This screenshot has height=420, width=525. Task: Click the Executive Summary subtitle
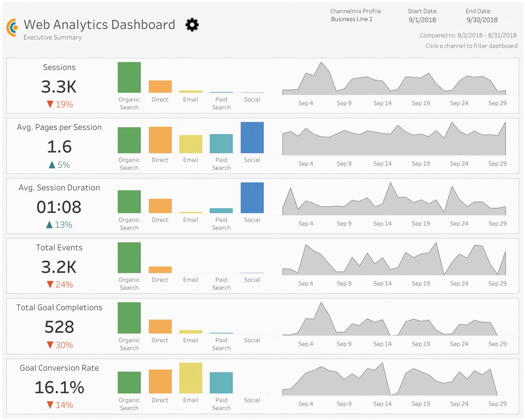coord(53,37)
